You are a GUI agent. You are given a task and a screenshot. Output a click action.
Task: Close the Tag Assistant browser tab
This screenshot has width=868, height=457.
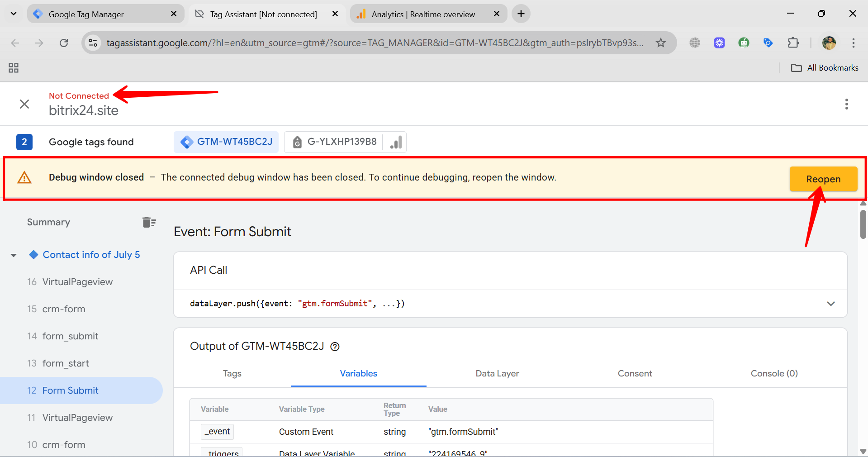(x=335, y=14)
